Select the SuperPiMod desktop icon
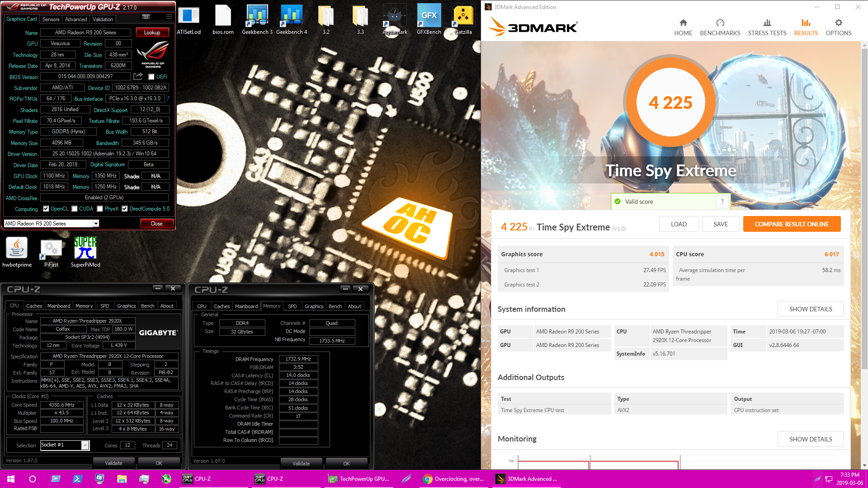 (x=85, y=252)
